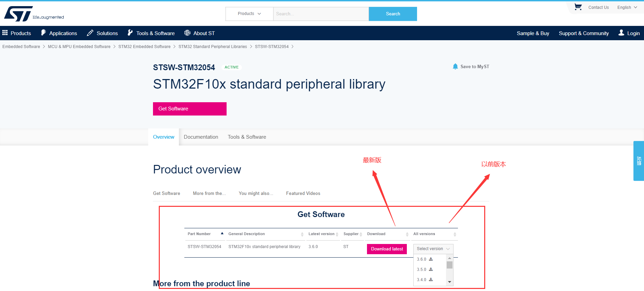The image size is (644, 291).
Task: Open Support & Community menu
Action: click(x=584, y=33)
